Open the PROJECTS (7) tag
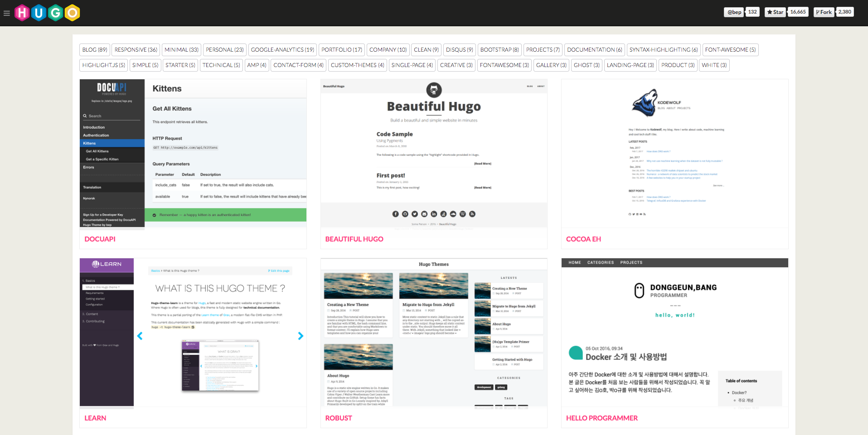This screenshot has height=435, width=868. click(x=543, y=50)
